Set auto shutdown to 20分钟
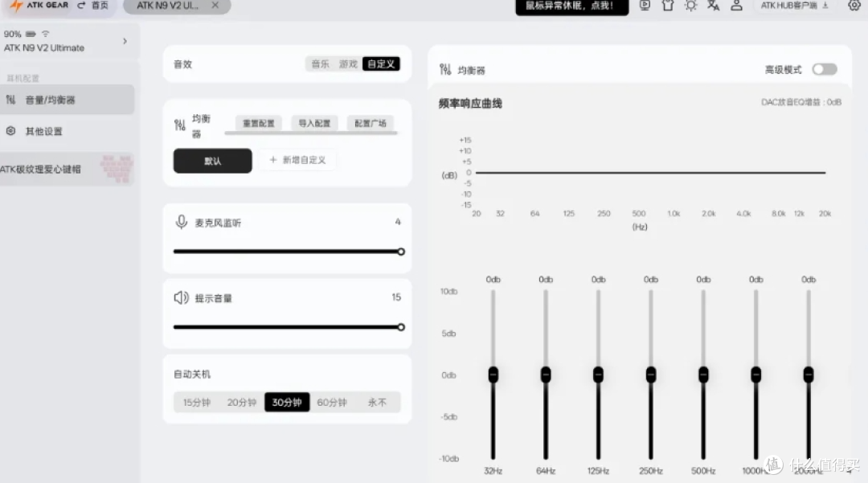The image size is (868, 483). pos(242,402)
